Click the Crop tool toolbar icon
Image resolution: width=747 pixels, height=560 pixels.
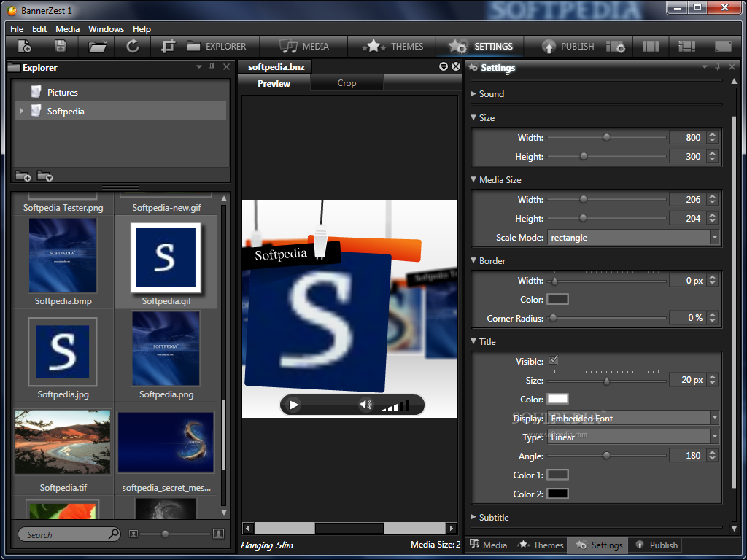pos(169,46)
